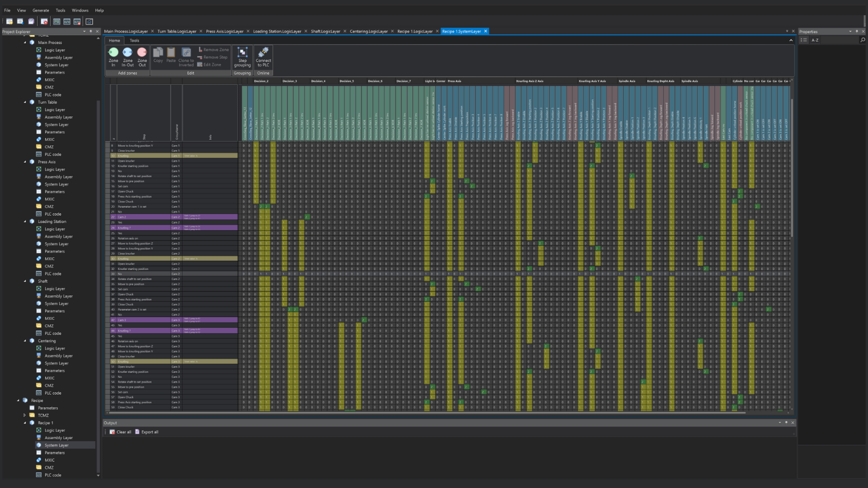Click the Zone In ribbon icon

[113, 52]
